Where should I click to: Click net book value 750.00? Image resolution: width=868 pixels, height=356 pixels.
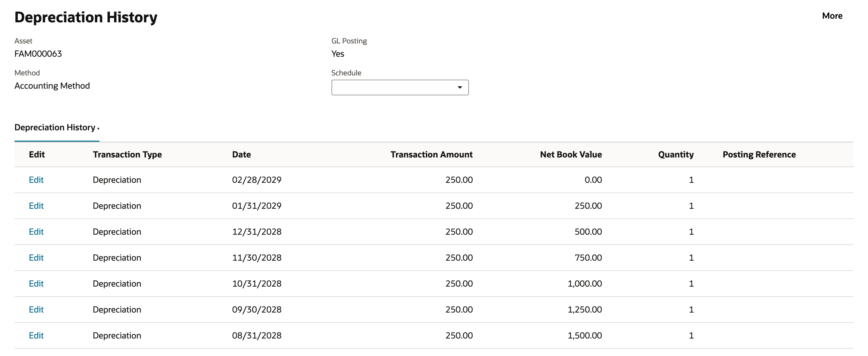588,258
